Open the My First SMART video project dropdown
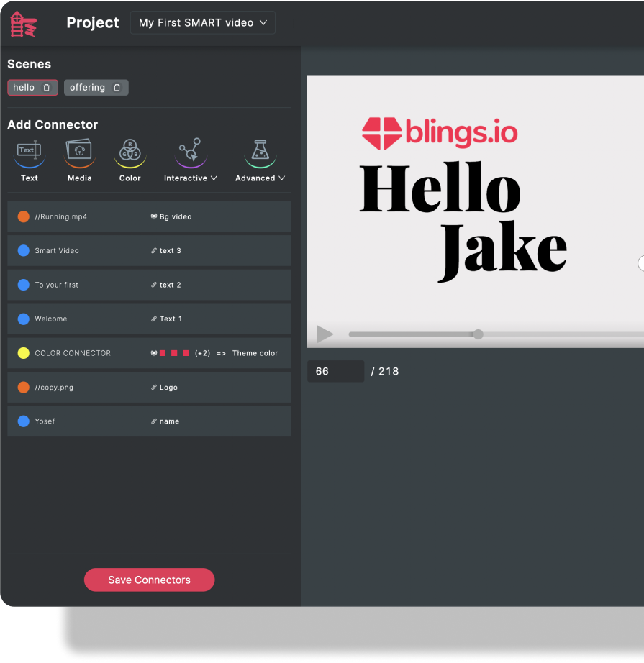The width and height of the screenshot is (644, 663). (x=203, y=23)
